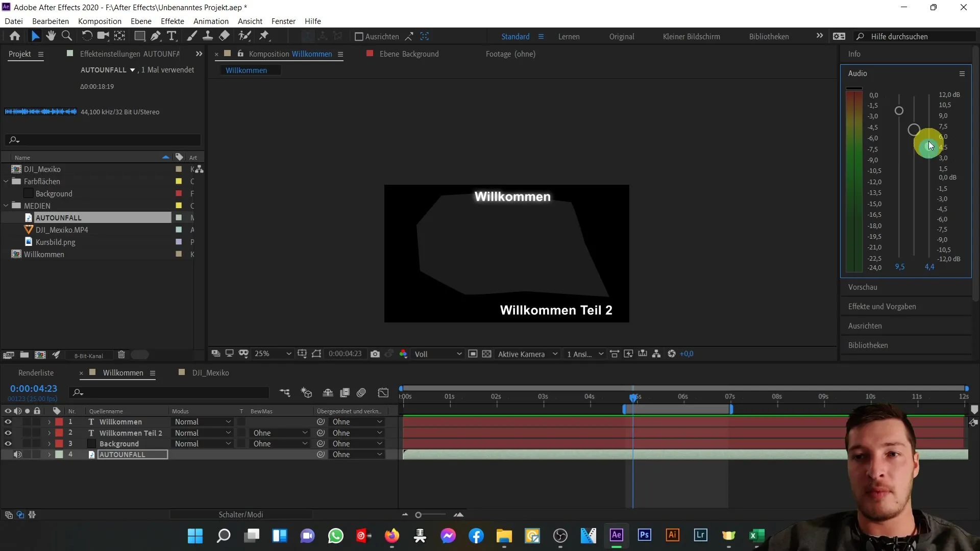
Task: Click the Animation menu
Action: click(x=211, y=21)
